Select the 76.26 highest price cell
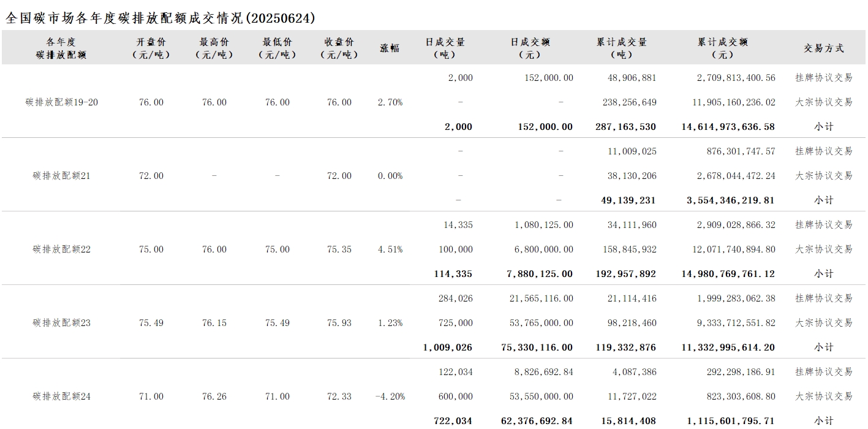The width and height of the screenshot is (868, 429). pos(214,397)
